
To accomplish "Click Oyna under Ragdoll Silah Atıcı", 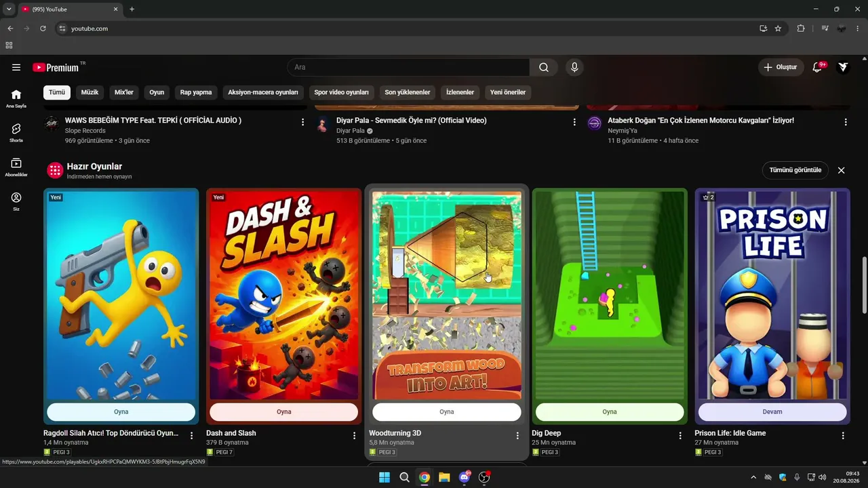I will pyautogui.click(x=121, y=412).
